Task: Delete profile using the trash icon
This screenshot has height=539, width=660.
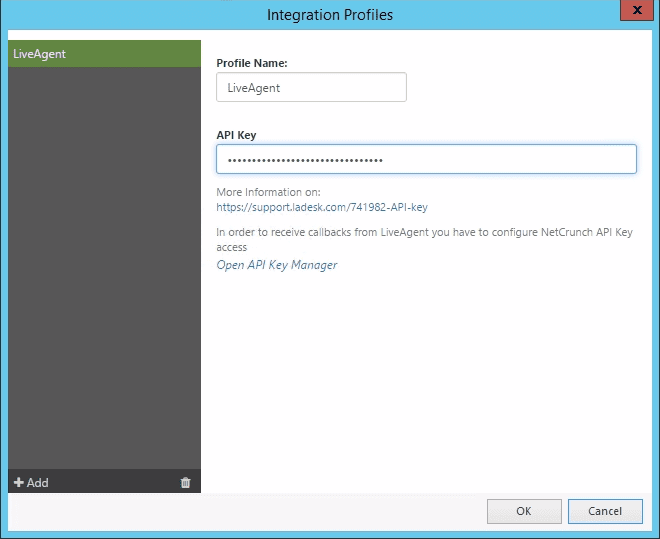Action: 185,483
